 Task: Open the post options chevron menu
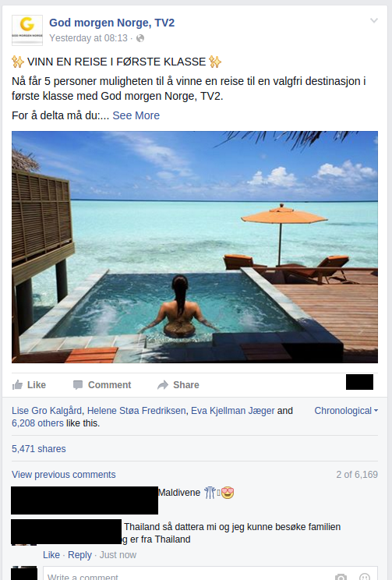coord(374,21)
